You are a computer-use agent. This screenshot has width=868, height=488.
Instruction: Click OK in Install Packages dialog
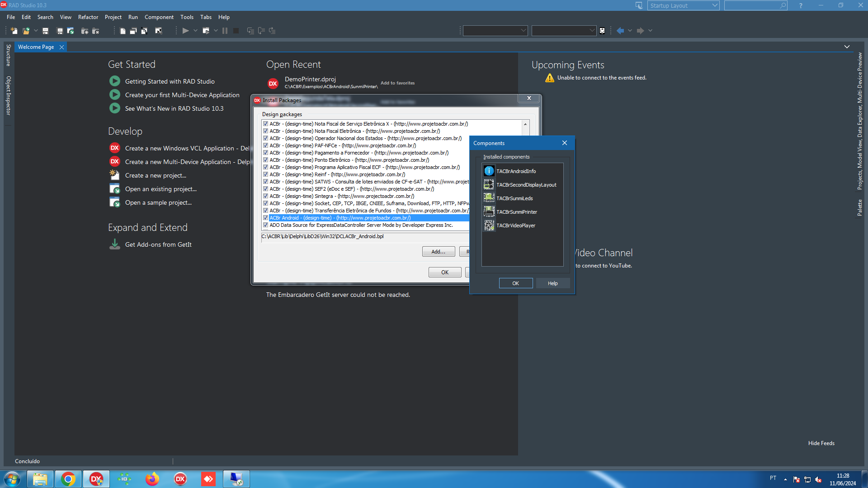(x=445, y=272)
